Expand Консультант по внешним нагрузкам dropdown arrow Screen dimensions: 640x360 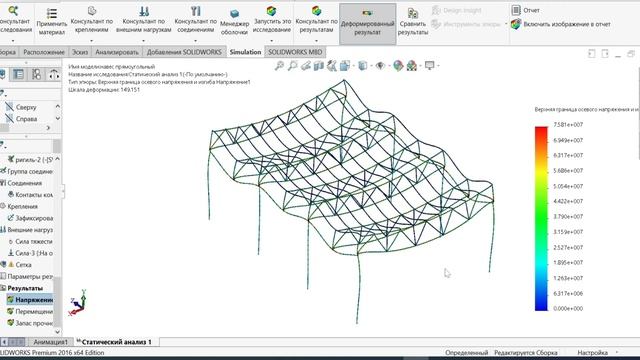[143, 40]
